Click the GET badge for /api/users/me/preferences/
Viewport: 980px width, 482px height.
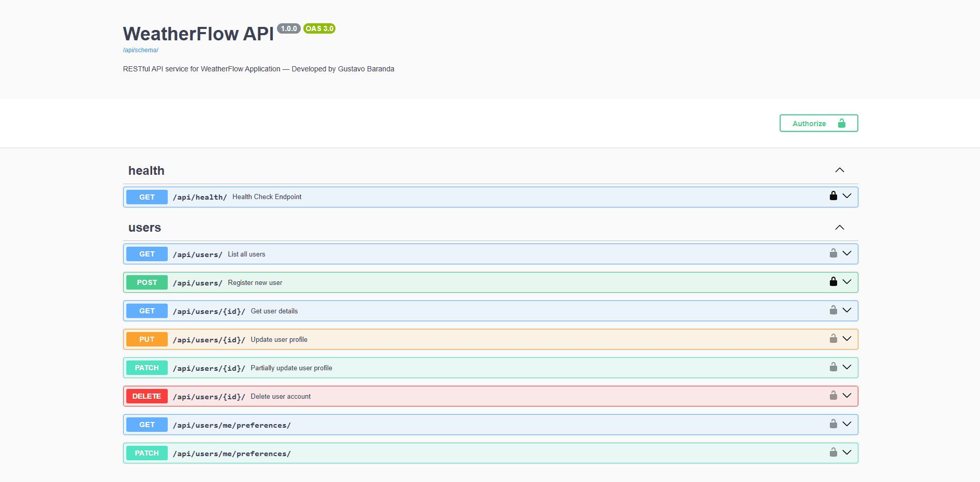coord(147,425)
